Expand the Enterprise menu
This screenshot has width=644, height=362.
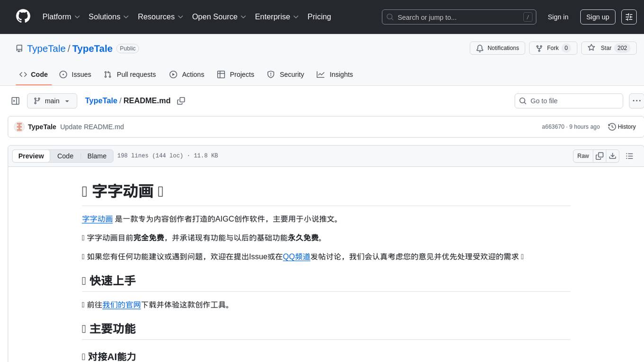point(277,17)
